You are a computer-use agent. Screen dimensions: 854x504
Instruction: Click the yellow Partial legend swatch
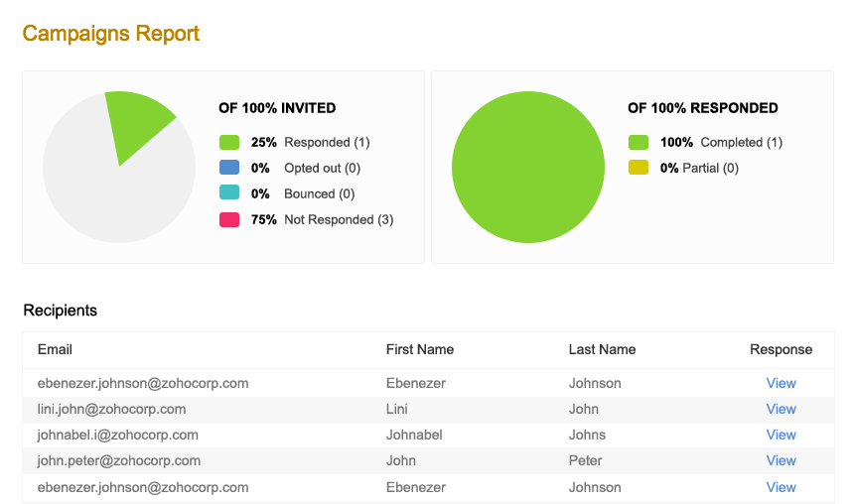(639, 168)
